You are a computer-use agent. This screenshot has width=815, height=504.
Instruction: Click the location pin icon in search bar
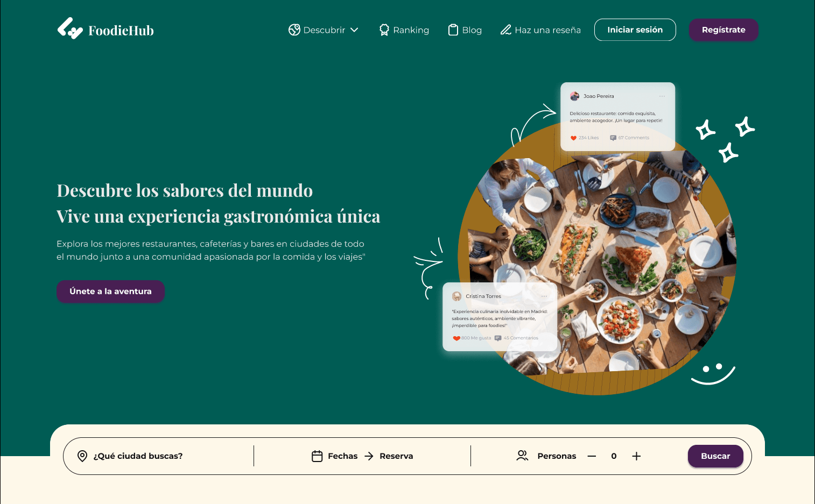click(x=82, y=456)
